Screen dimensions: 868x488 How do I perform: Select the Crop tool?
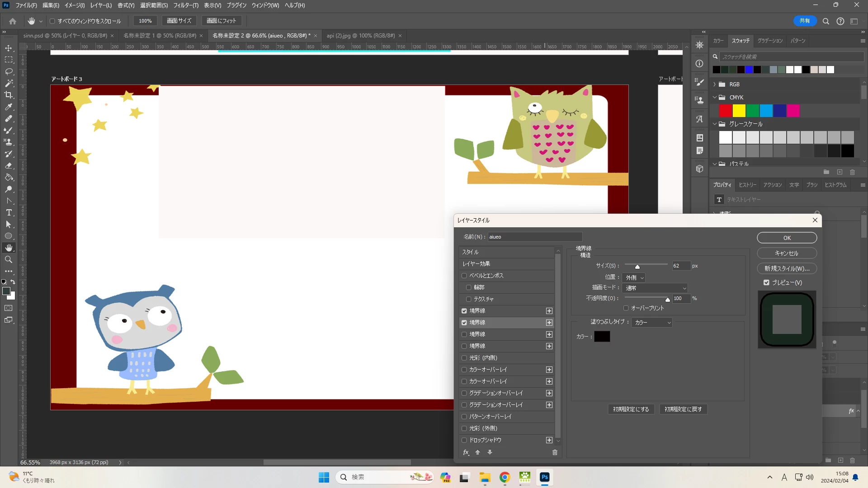tap(9, 95)
